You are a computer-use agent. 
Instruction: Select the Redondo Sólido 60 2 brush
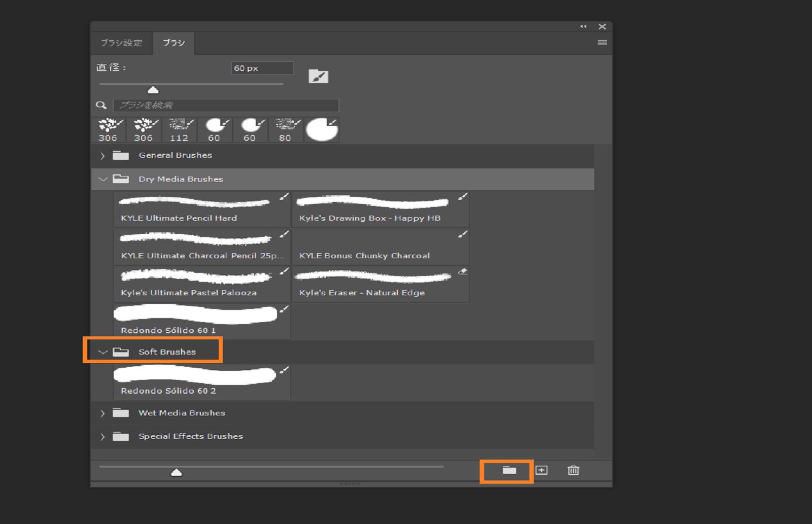(x=202, y=382)
